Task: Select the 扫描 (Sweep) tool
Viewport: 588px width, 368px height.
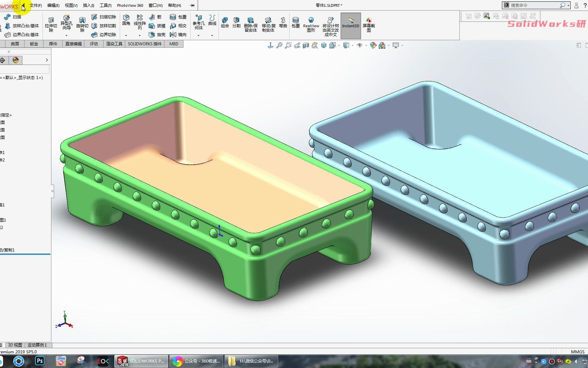Action: tap(13, 17)
